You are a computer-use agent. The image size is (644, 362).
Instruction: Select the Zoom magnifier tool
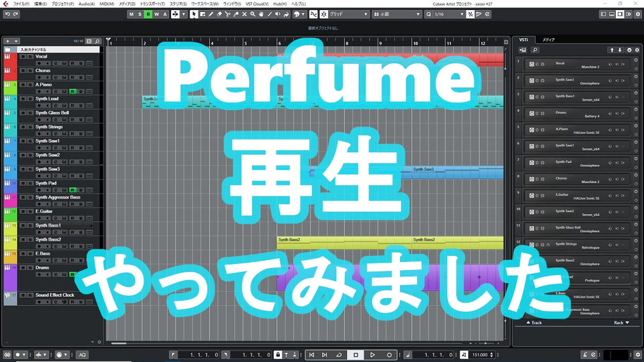pos(253,14)
